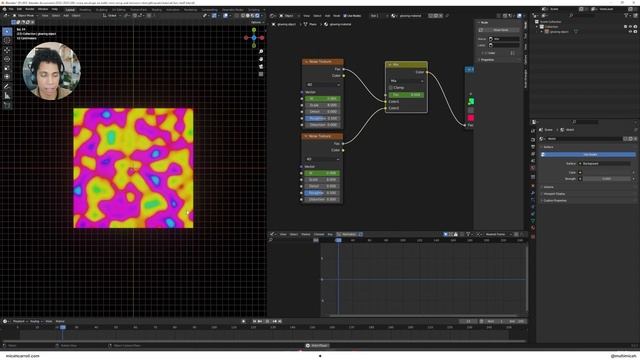Click the red icon on the partially hidden node
Viewport: 640px width, 360px height.
pyautogui.click(x=471, y=118)
